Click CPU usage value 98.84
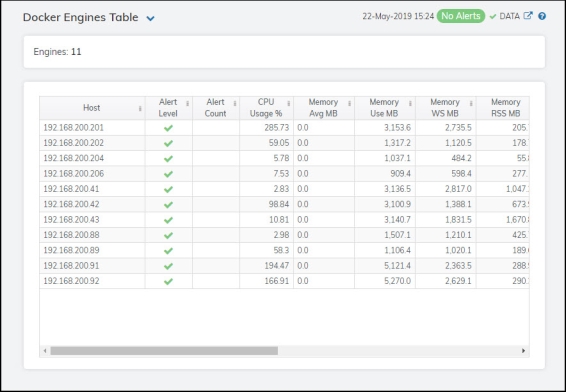 click(279, 204)
